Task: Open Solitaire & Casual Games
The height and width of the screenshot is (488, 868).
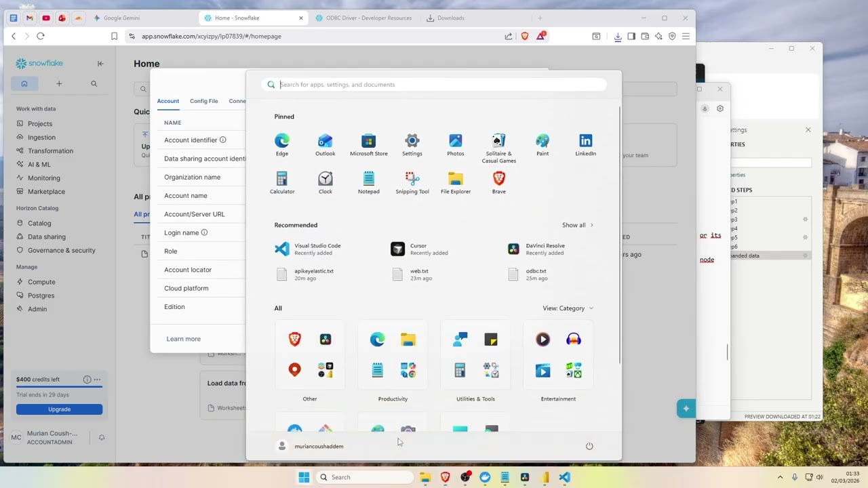Action: (x=499, y=148)
